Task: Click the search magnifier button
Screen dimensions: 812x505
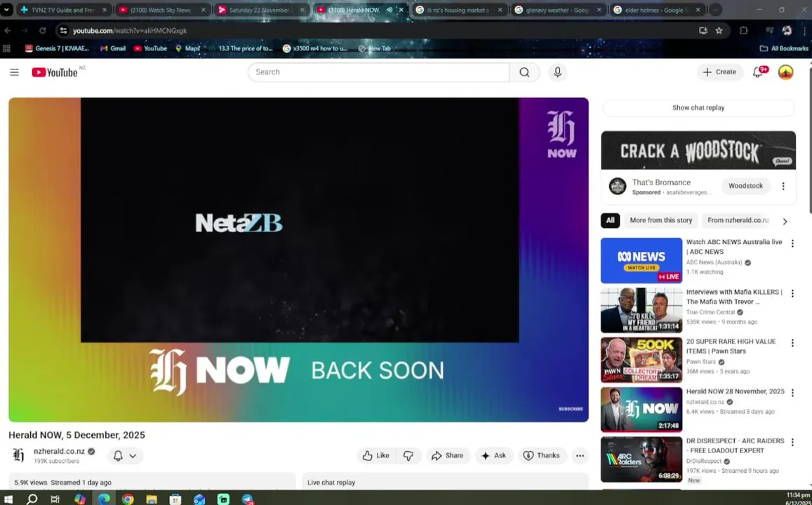Action: pyautogui.click(x=524, y=72)
